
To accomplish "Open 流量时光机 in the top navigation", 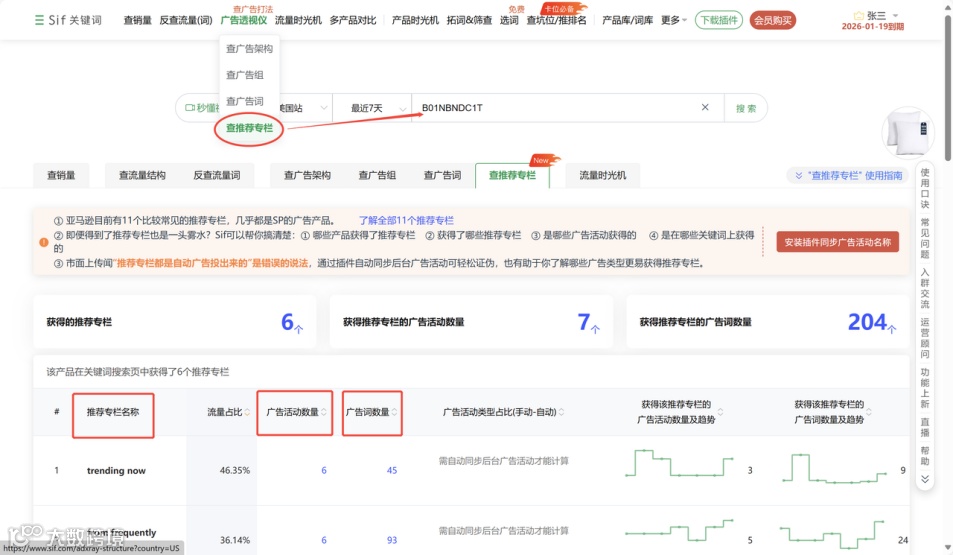I will point(298,20).
